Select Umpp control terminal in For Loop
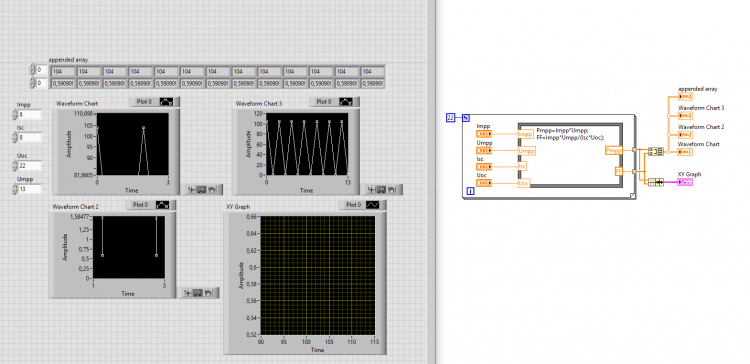750x364 pixels. tap(485, 151)
